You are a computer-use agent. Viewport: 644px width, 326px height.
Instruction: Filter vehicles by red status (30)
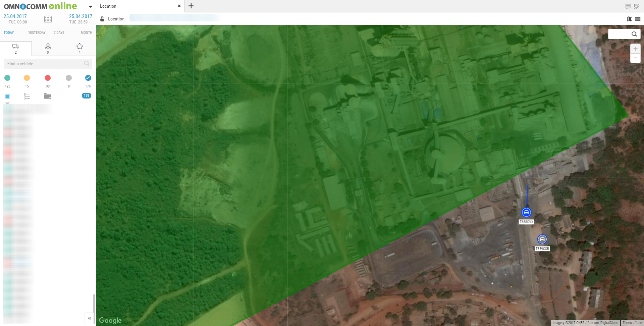point(48,78)
